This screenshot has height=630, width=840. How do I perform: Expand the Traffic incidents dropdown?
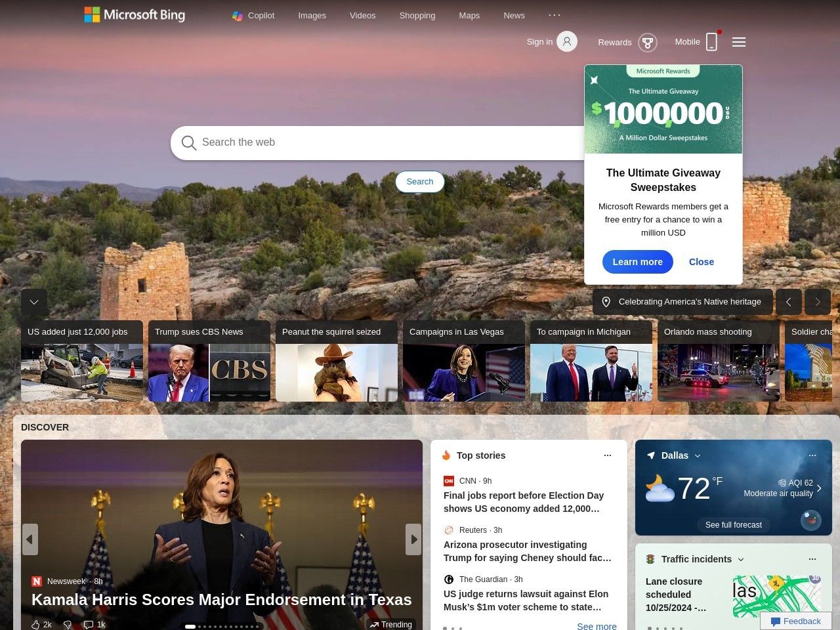coord(741,559)
